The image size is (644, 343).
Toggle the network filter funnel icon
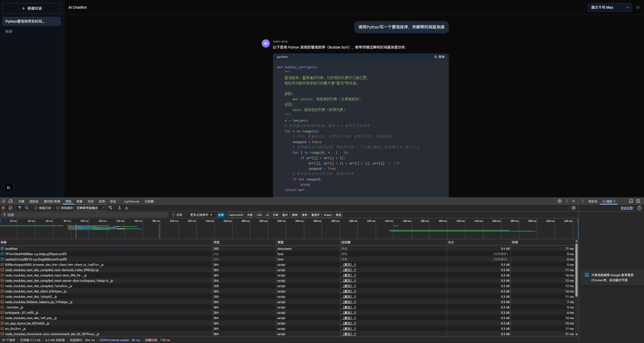(x=19, y=208)
